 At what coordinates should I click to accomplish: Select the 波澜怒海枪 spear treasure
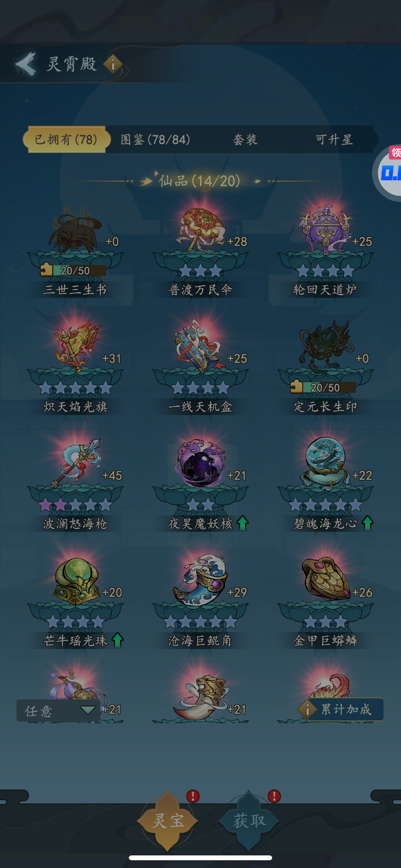click(76, 464)
